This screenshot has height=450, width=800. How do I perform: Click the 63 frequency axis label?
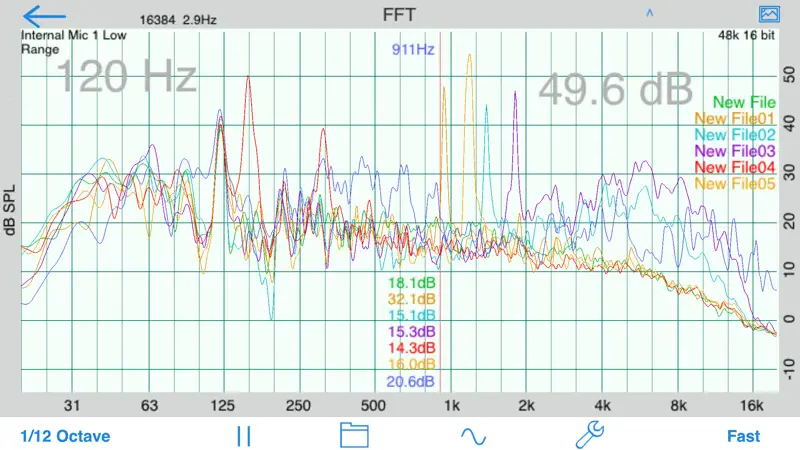[149, 406]
